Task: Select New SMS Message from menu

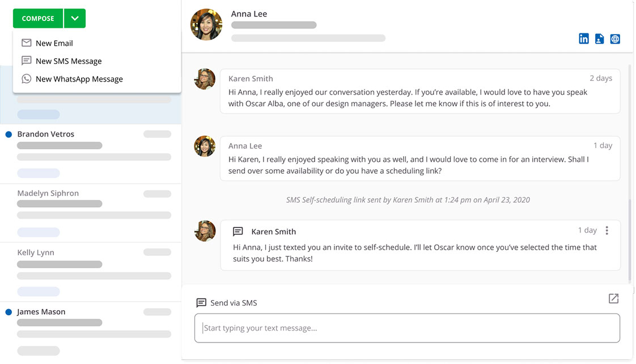Action: (69, 61)
